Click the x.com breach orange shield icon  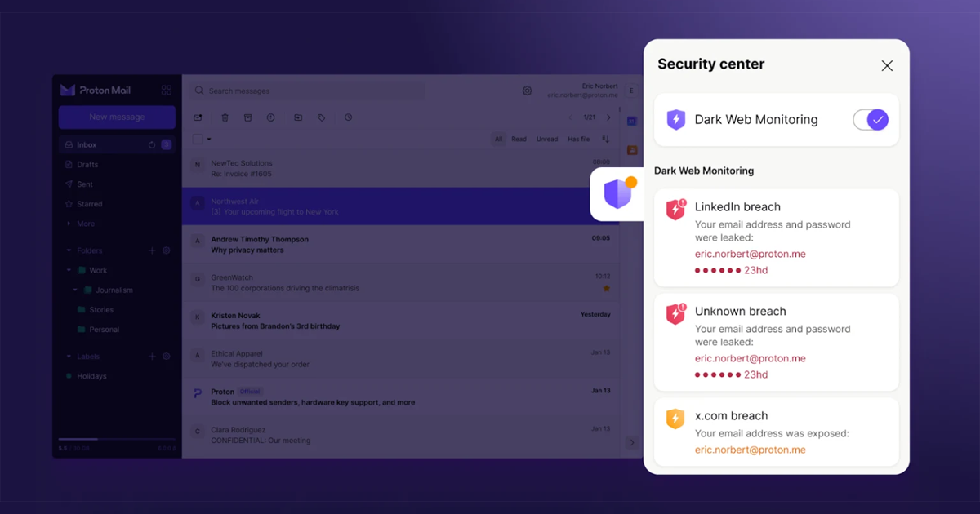click(675, 419)
